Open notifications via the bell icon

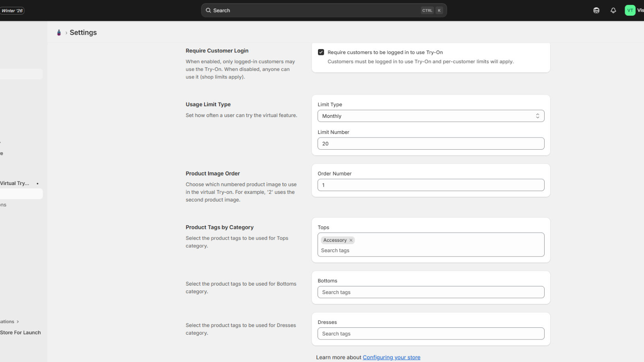pyautogui.click(x=613, y=10)
